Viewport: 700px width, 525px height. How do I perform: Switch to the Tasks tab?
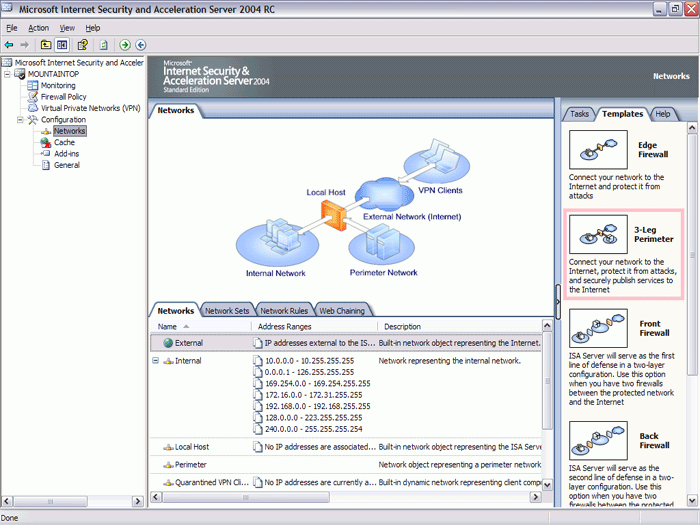tap(579, 114)
